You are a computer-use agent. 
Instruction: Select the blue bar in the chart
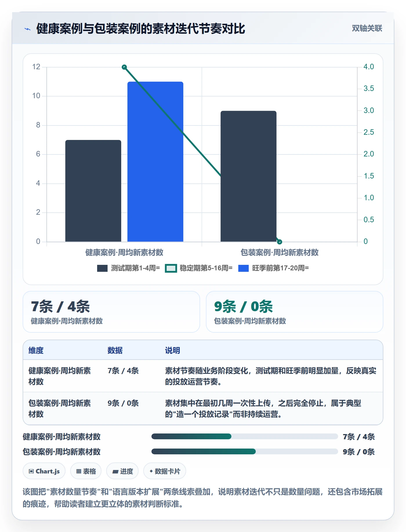click(x=155, y=162)
